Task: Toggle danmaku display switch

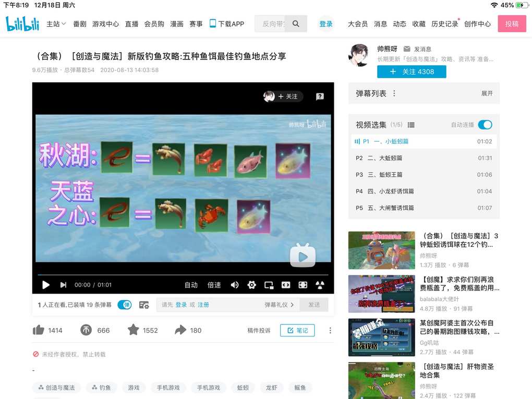Action: tap(124, 305)
